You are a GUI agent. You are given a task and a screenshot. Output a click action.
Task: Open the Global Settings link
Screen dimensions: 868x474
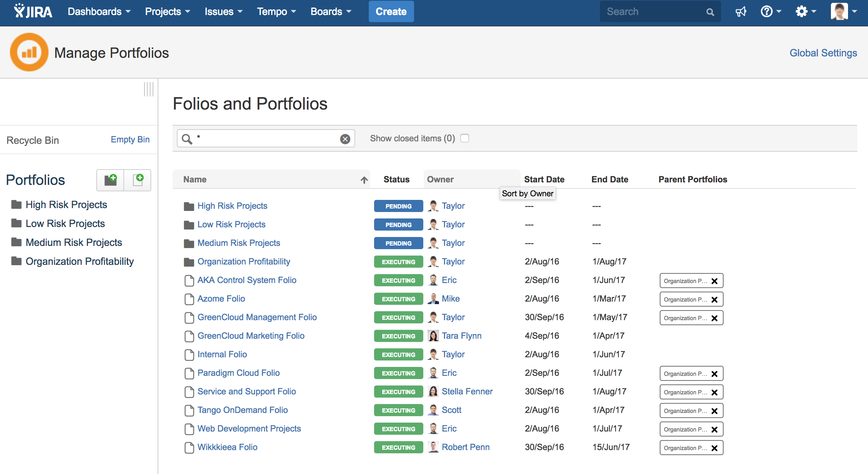coord(823,53)
